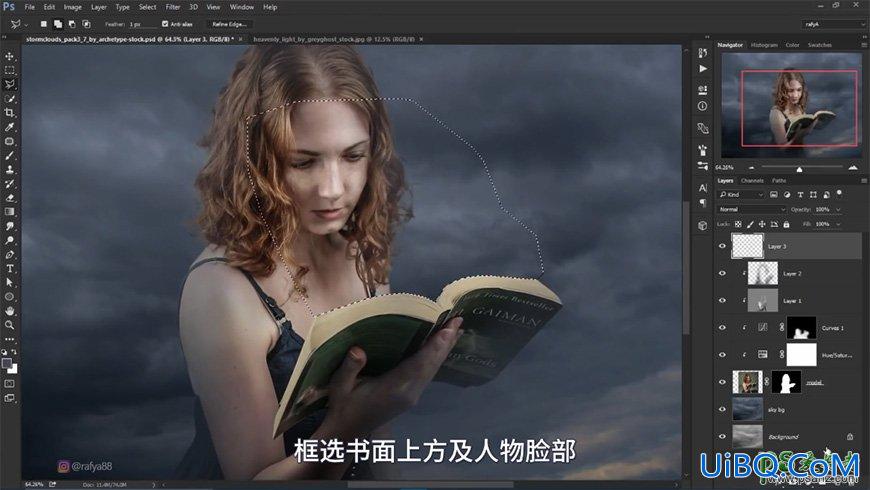Select the Dodge tool
Screen dimensions: 870x490
(9, 240)
